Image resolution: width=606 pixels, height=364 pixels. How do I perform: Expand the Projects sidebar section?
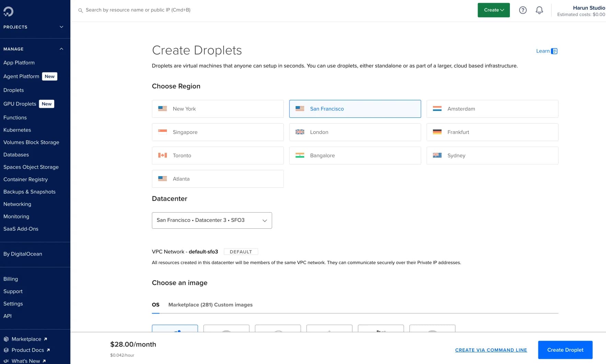(x=61, y=27)
